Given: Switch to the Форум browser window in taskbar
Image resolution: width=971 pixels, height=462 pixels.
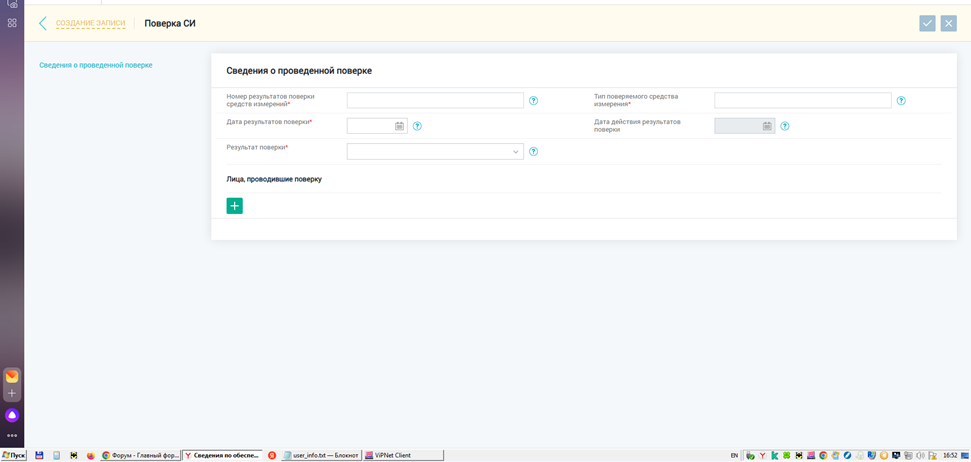Looking at the screenshot, I should [x=140, y=455].
